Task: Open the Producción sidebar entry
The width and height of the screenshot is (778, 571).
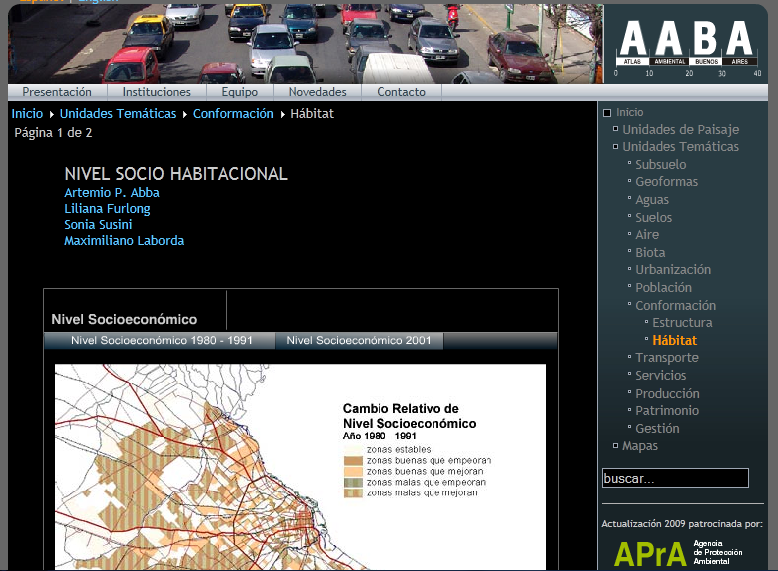Action: point(667,393)
